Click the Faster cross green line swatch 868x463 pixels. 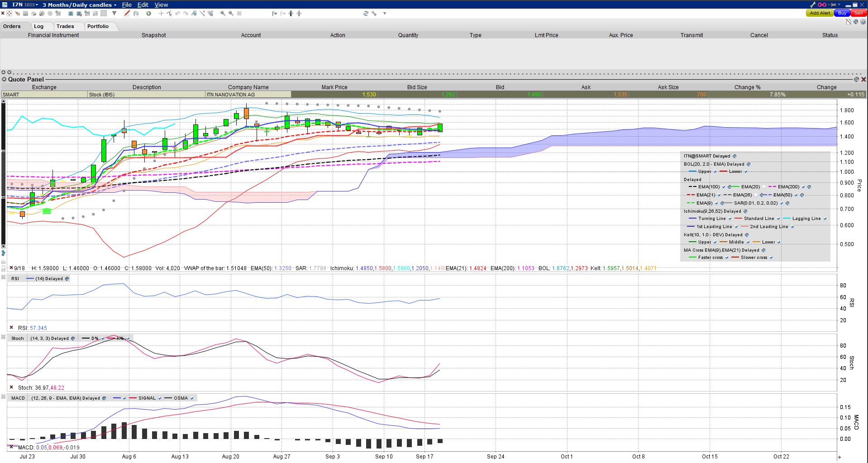(x=692, y=258)
